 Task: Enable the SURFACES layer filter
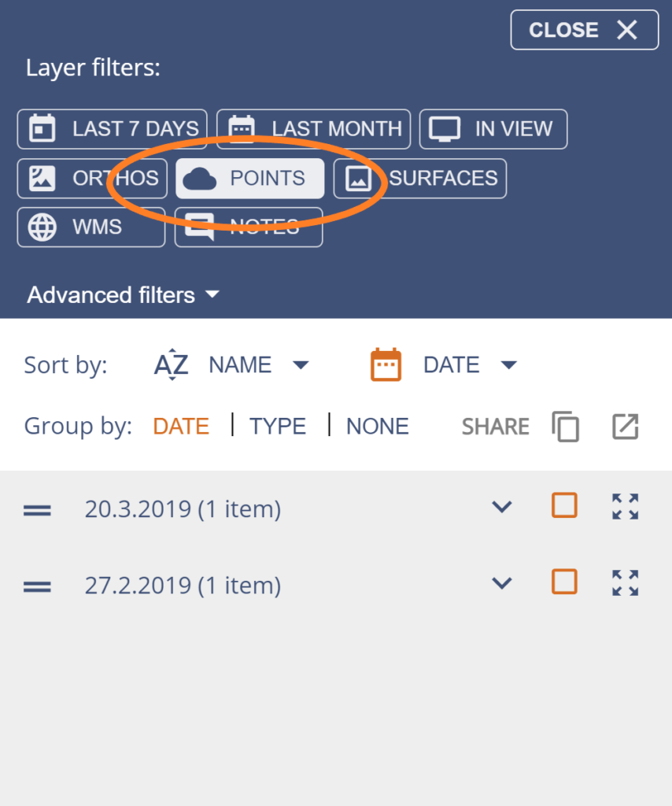click(x=419, y=179)
